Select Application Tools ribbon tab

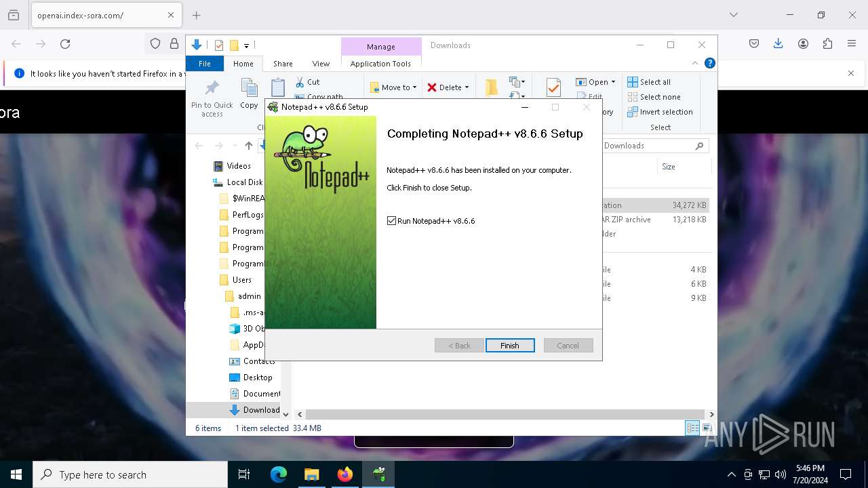click(380, 64)
